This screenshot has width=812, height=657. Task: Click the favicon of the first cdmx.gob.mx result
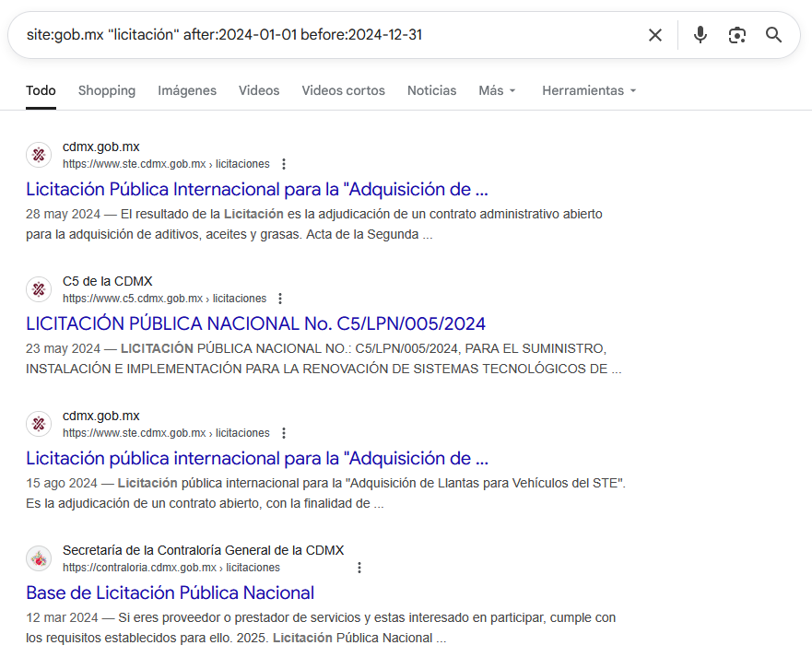39,155
